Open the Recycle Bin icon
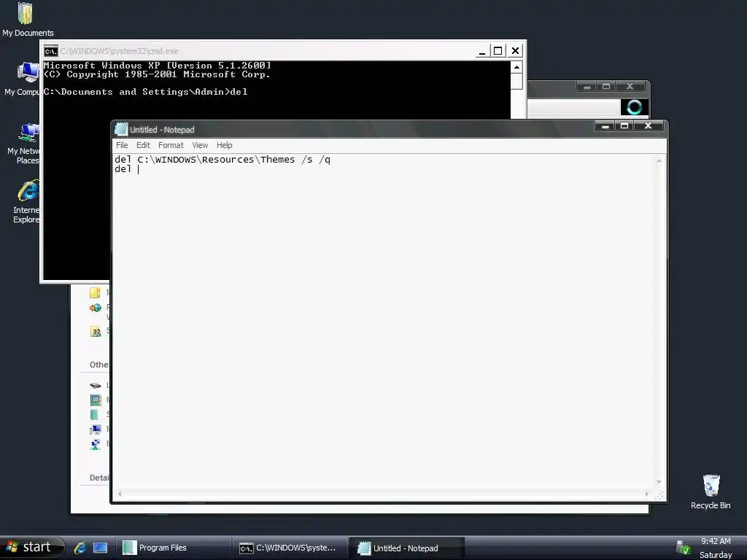Image resolution: width=747 pixels, height=560 pixels. 711,492
